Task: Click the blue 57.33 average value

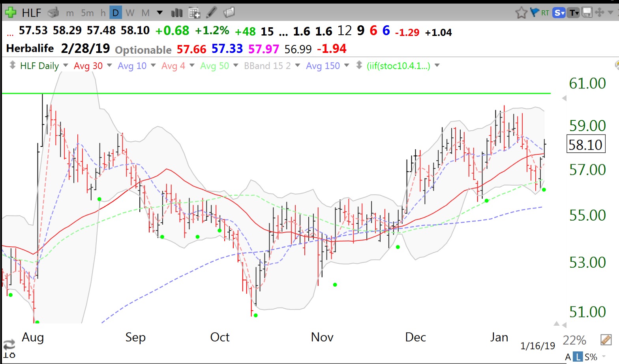Action: click(x=227, y=49)
